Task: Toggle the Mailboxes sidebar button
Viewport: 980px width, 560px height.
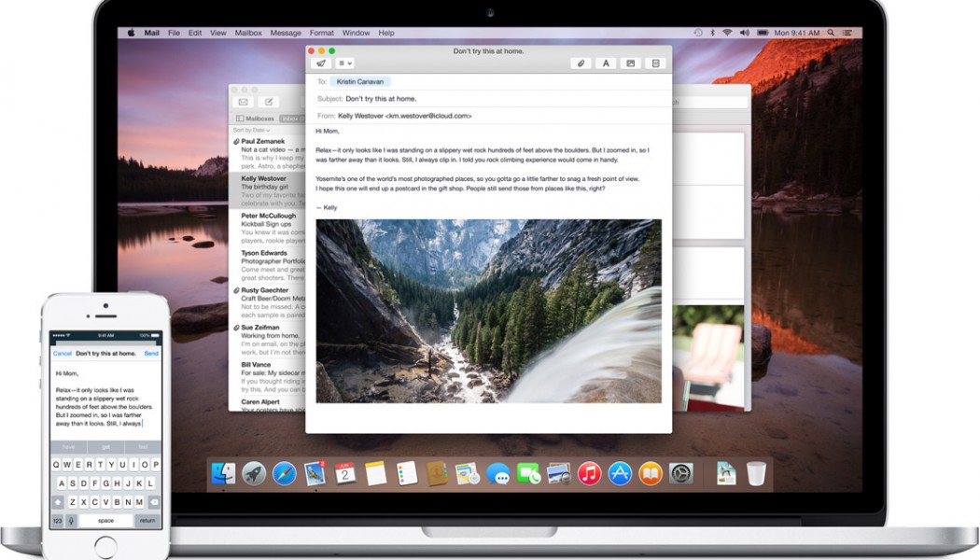Action: pyautogui.click(x=255, y=119)
